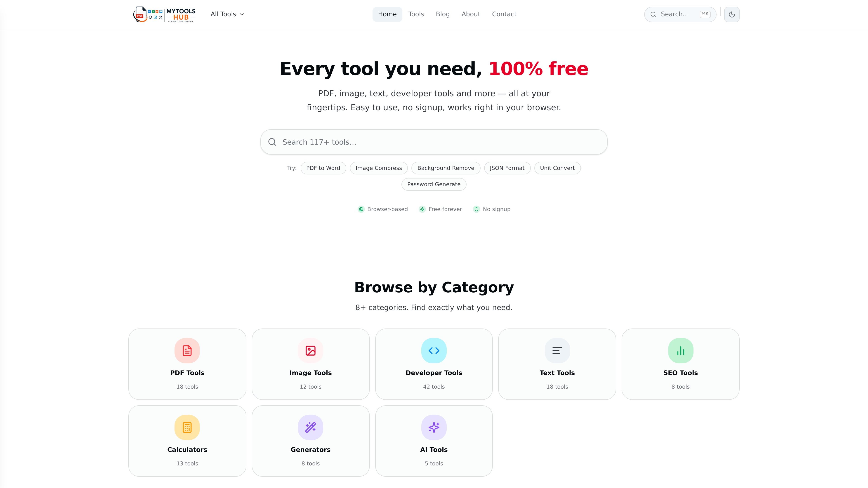Expand the All Tools dropdown
Screen dimensions: 868x488
(x=227, y=14)
